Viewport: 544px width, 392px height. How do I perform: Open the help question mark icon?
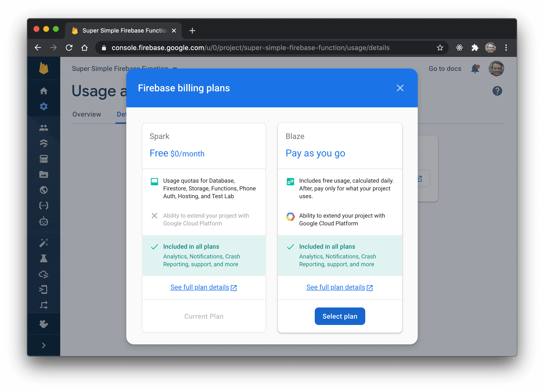[497, 91]
